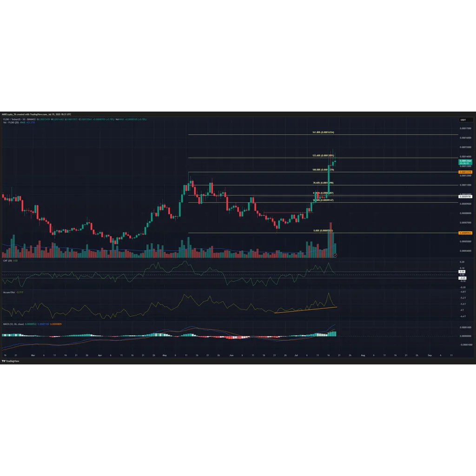
Task: Click the 161.80% Fibonacci level label
Action: (323, 132)
